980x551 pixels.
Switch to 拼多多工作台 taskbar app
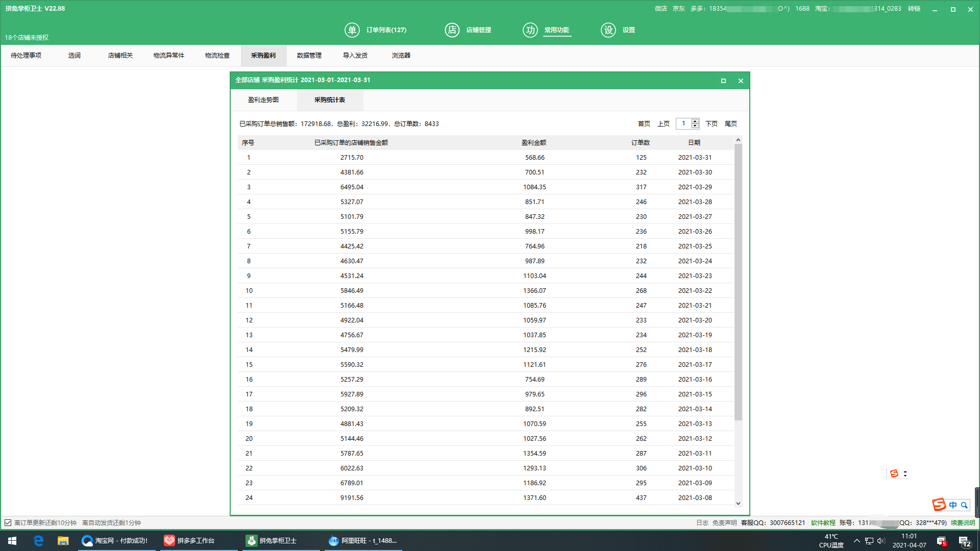tap(199, 541)
